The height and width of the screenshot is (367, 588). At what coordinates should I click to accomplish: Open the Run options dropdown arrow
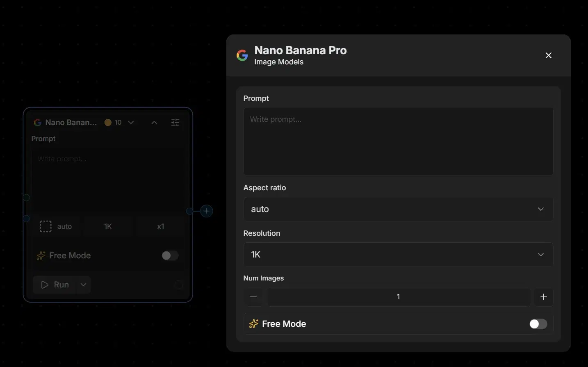click(x=83, y=285)
